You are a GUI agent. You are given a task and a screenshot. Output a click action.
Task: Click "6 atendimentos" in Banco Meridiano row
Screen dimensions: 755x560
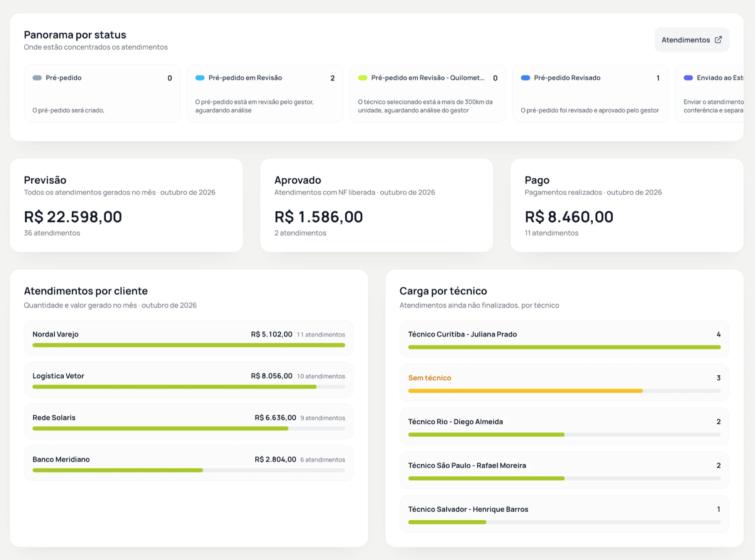pyautogui.click(x=323, y=460)
